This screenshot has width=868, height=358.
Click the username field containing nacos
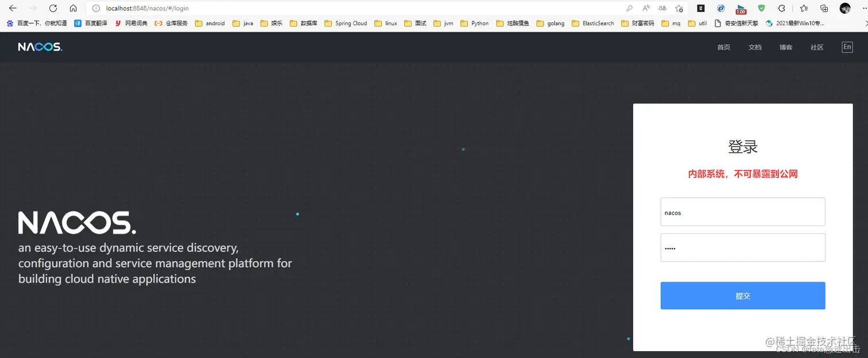tap(743, 212)
